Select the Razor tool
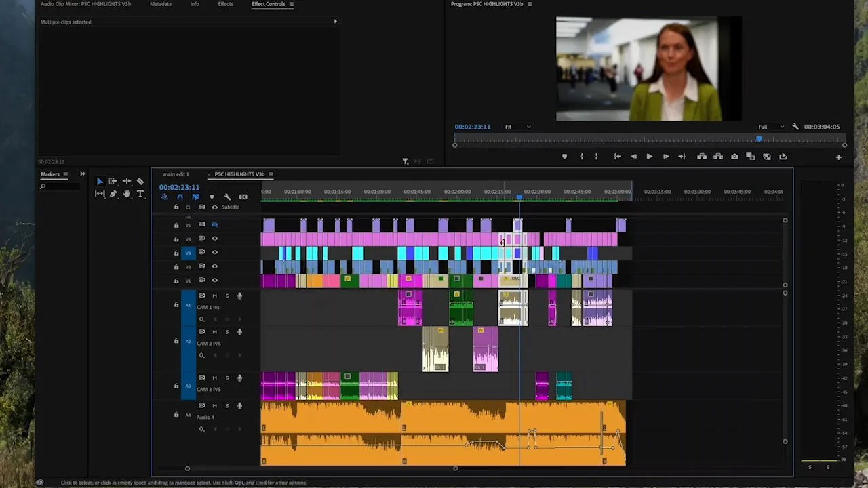 [140, 182]
